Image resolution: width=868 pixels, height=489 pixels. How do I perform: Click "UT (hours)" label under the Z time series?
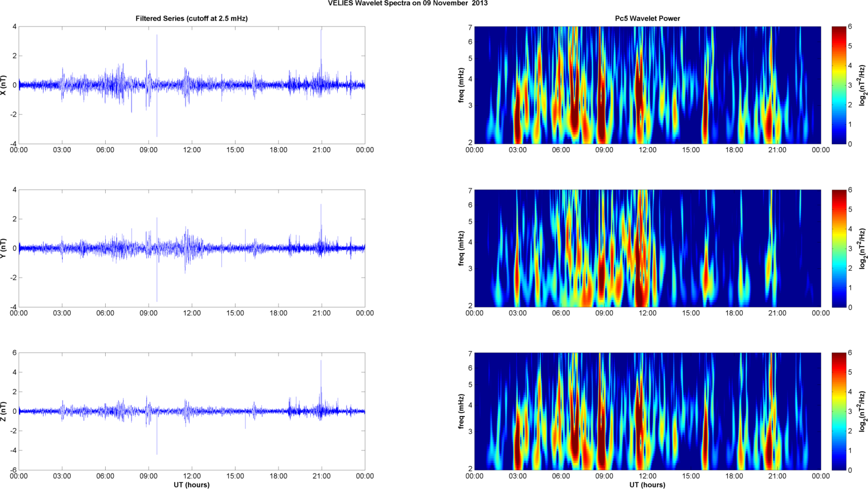pyautogui.click(x=192, y=485)
